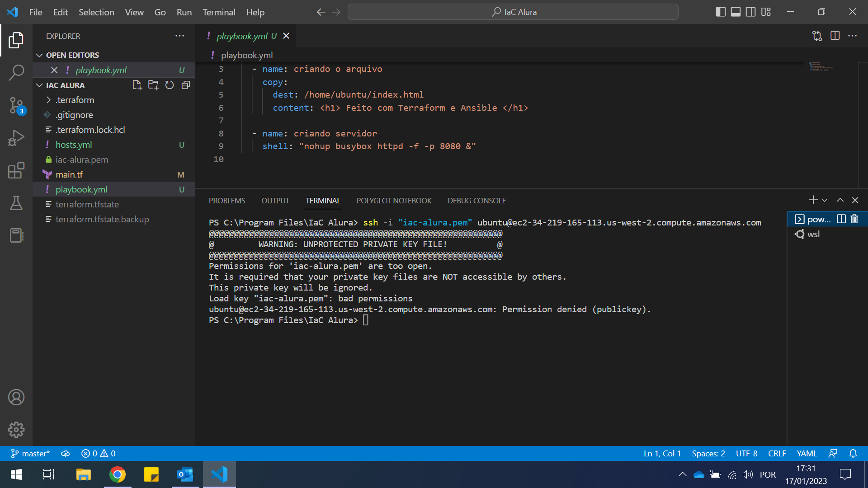Close playbook.yml in Open Editors list

click(x=54, y=70)
